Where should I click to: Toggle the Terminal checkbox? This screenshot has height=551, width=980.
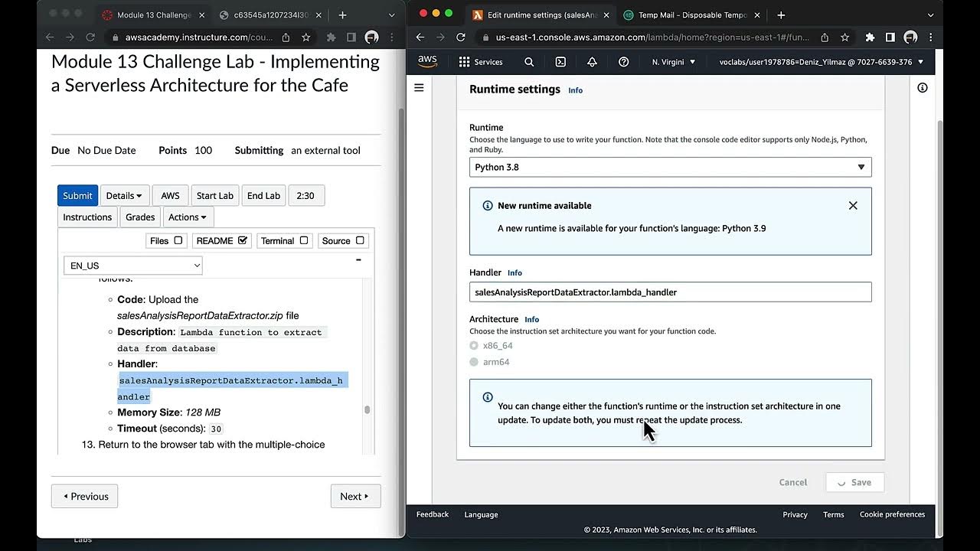[304, 240]
